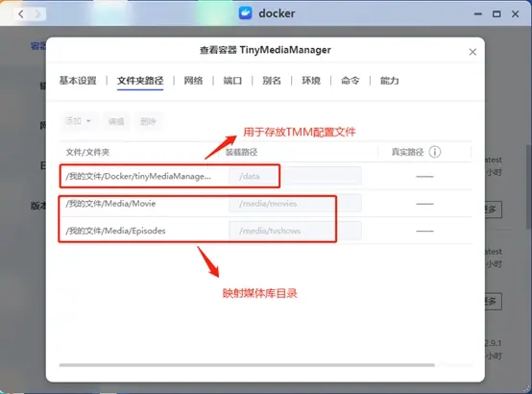Open the 环境 tab
Viewport: 532px width, 394px height.
coord(311,81)
